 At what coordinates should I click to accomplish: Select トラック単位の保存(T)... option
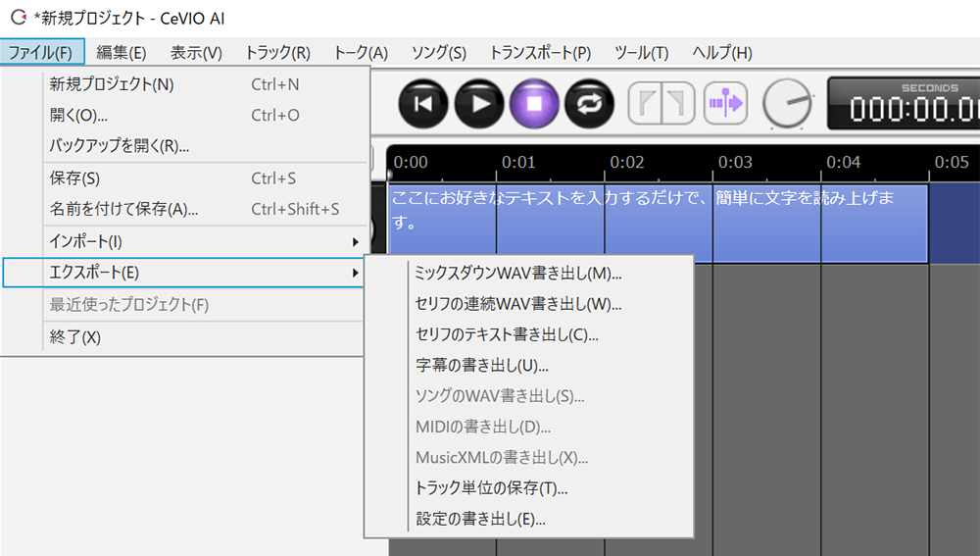(529, 487)
